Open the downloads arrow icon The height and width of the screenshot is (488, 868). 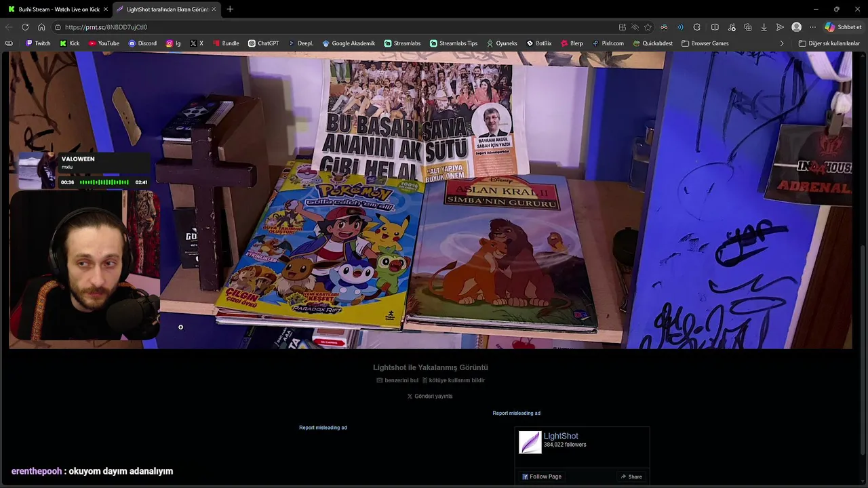point(764,27)
